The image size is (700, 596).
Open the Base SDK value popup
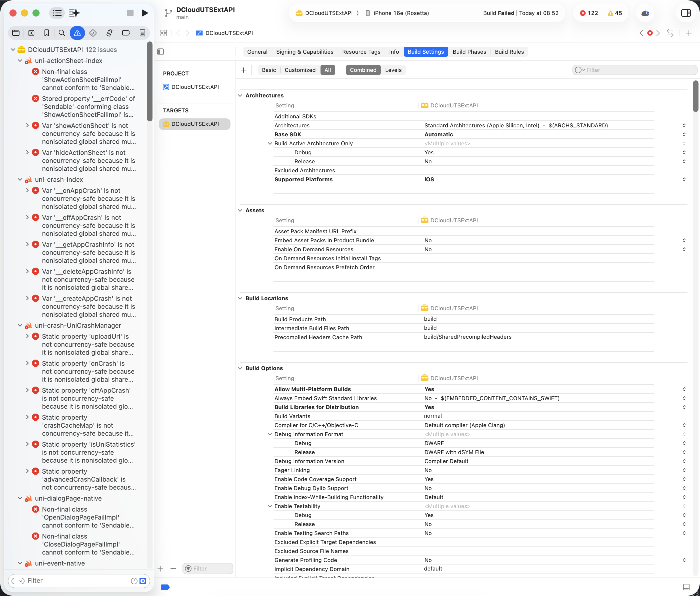684,135
